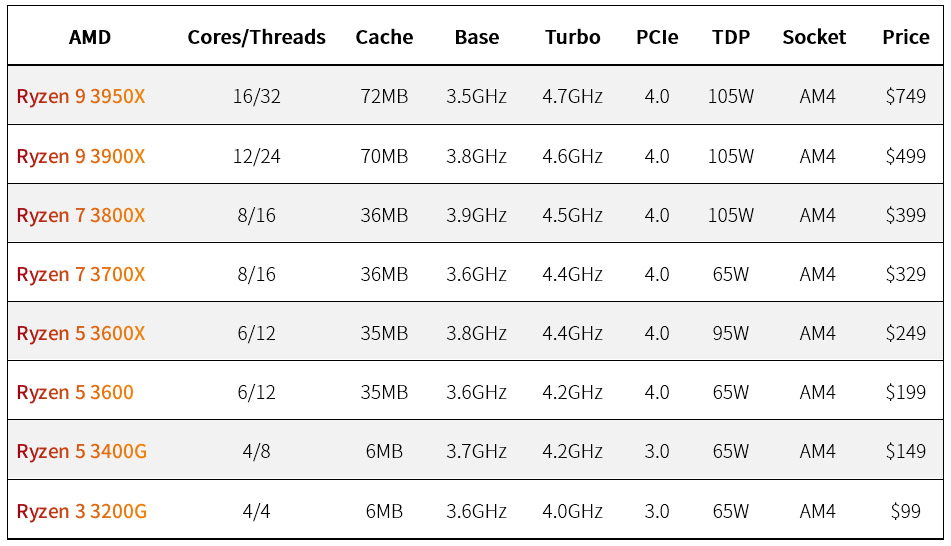Viewport: 951px width, 546px height.
Task: Select the TDP column header
Action: pos(731,38)
